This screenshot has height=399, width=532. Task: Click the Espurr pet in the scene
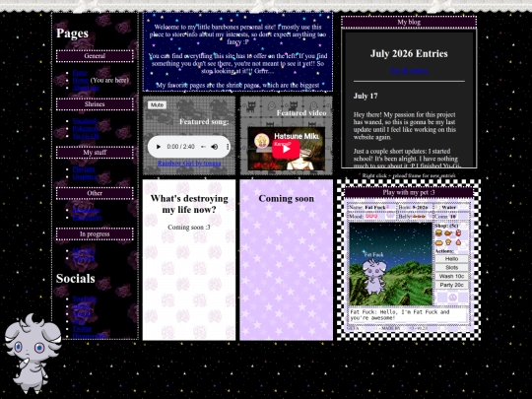pyautogui.click(x=373, y=277)
